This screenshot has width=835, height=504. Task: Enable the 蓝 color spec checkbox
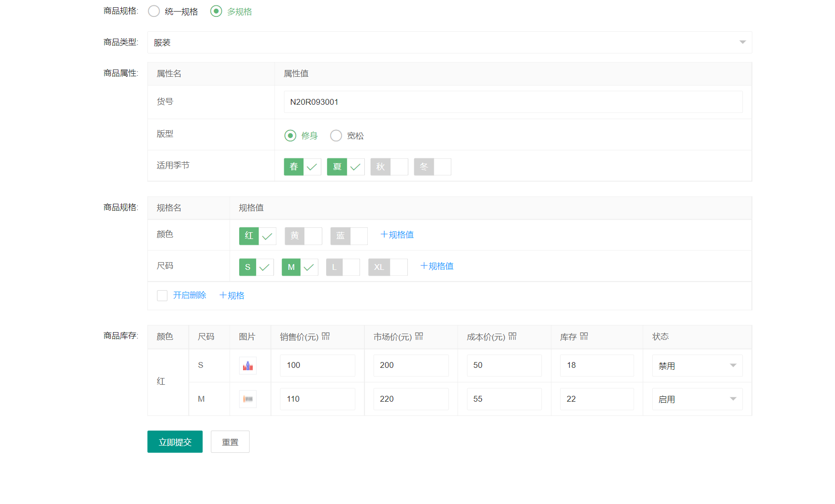tap(349, 236)
